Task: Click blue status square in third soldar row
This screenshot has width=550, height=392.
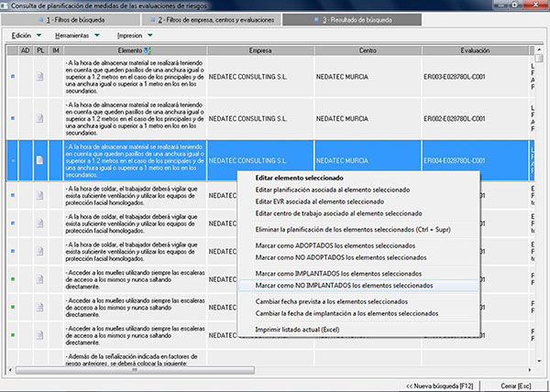Action: coord(13,251)
